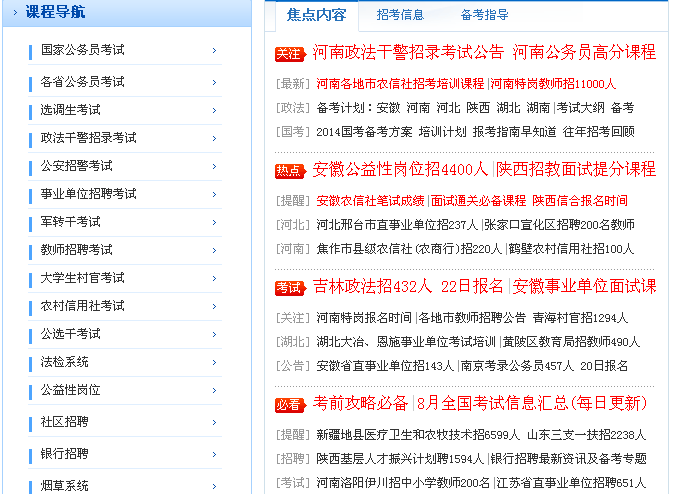Switch to the 焦点内容 tab

pos(316,15)
